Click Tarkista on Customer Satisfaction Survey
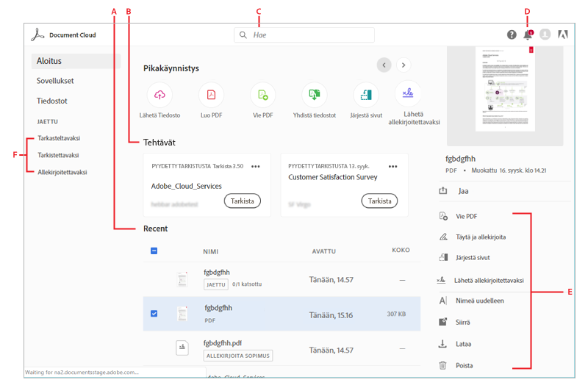The height and width of the screenshot is (385, 588). pyautogui.click(x=379, y=201)
